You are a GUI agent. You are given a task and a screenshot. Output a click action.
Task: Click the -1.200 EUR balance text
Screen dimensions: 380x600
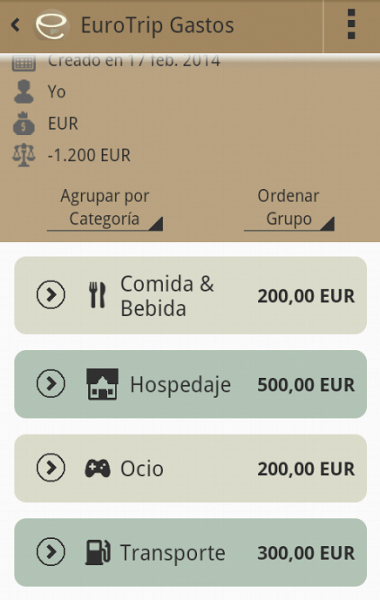pyautogui.click(x=89, y=155)
